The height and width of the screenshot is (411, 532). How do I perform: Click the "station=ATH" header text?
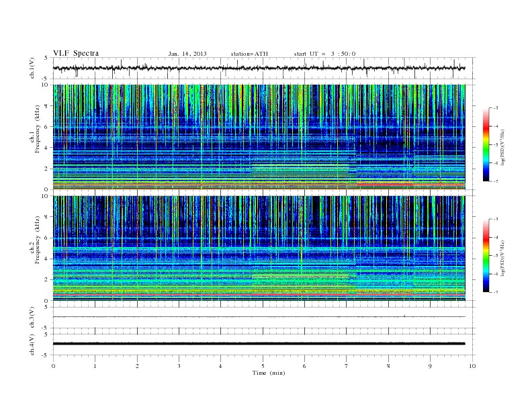249,54
